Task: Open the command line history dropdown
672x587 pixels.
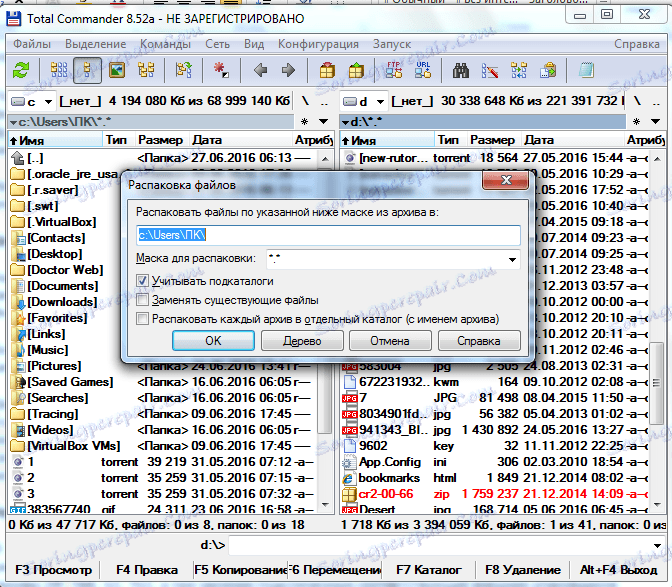Action: pos(657,545)
